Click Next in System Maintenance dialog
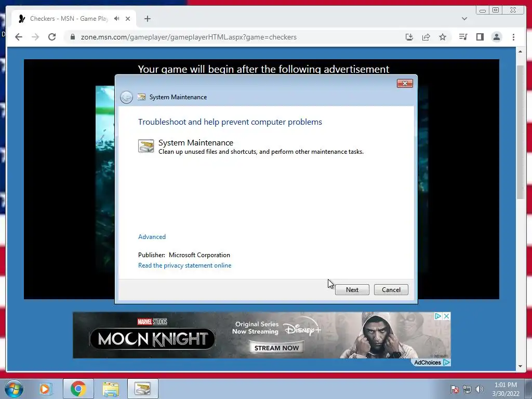The height and width of the screenshot is (399, 532). [x=352, y=290]
